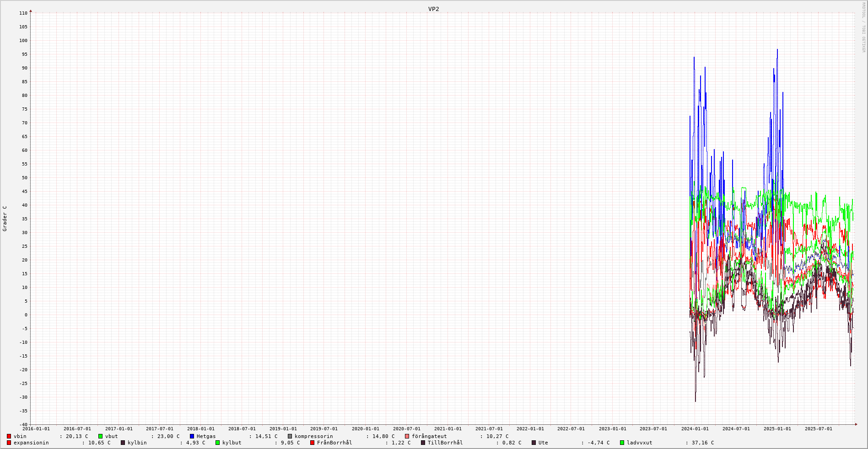Click the green kylbut legend swatch
868x449 pixels.
coord(217,443)
